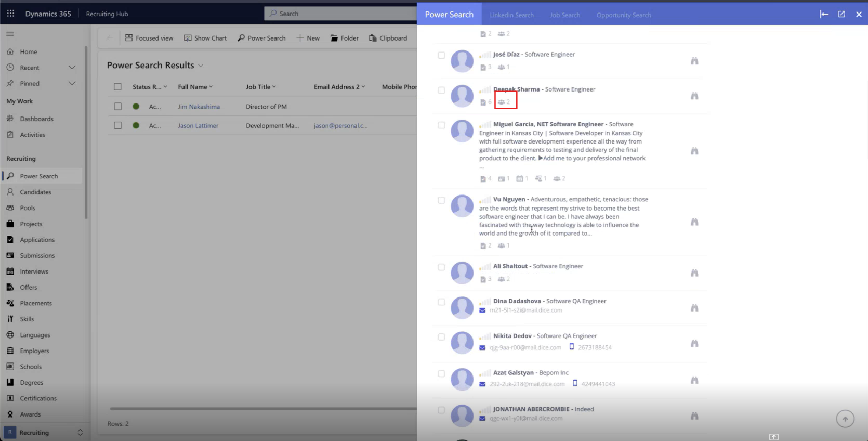Viewport: 868px width, 441px height.
Task: Select the José Díaz result checkbox
Action: pyautogui.click(x=441, y=55)
